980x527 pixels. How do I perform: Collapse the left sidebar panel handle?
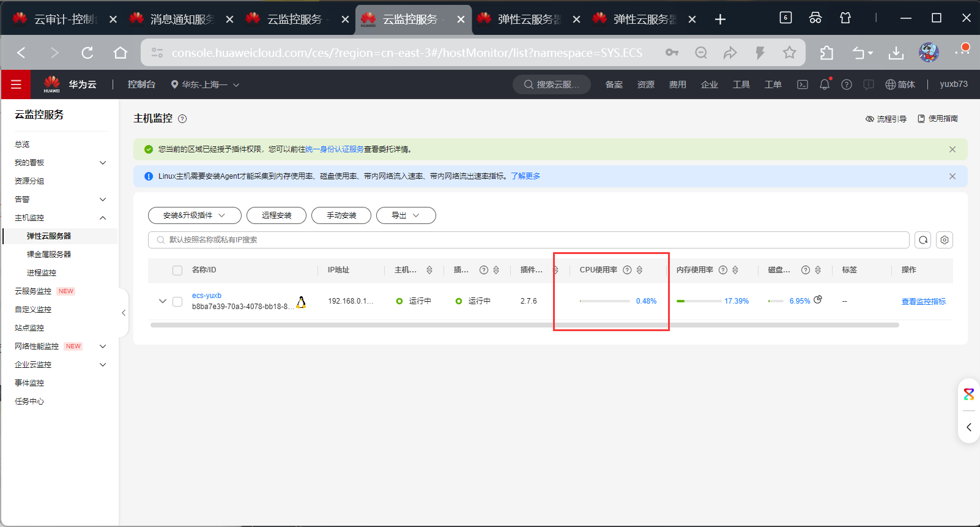click(124, 313)
